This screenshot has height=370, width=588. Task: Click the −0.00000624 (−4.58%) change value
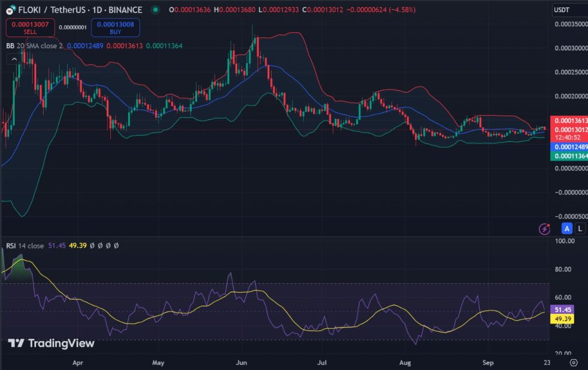point(381,10)
